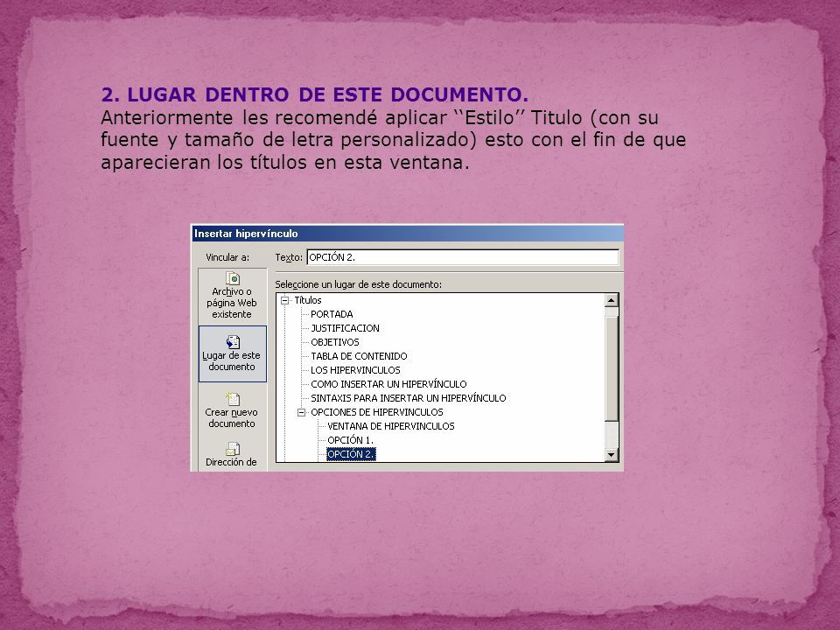Select VENTANA DE HIPERVINCULOS item
Image resolution: width=840 pixels, height=630 pixels.
[390, 426]
